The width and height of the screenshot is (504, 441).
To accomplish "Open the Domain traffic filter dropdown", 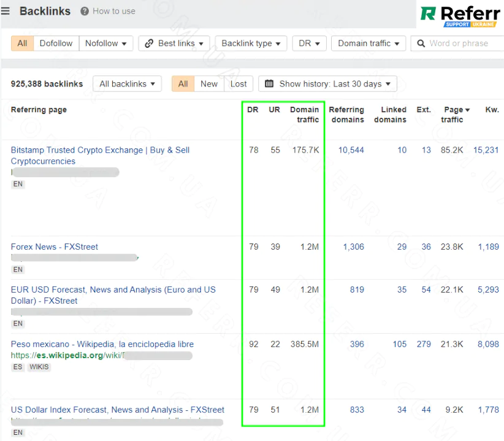I will coord(368,44).
